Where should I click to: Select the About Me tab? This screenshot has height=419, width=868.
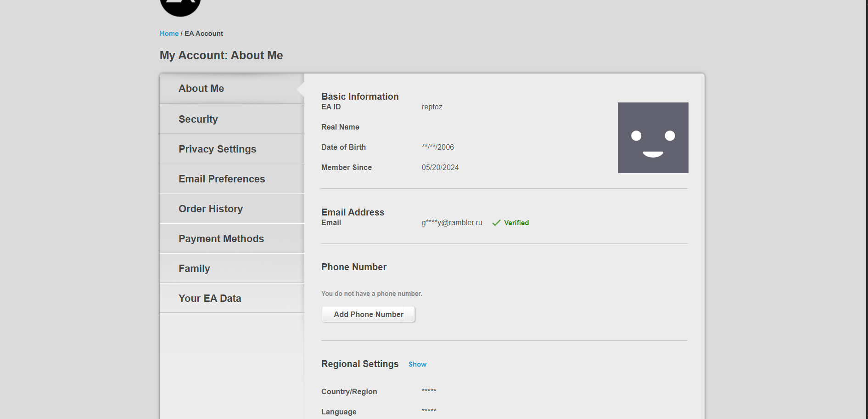click(232, 89)
